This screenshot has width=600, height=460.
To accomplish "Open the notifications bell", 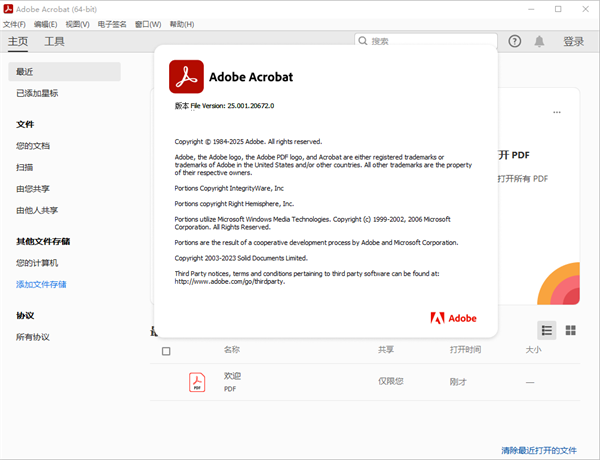I will point(540,41).
